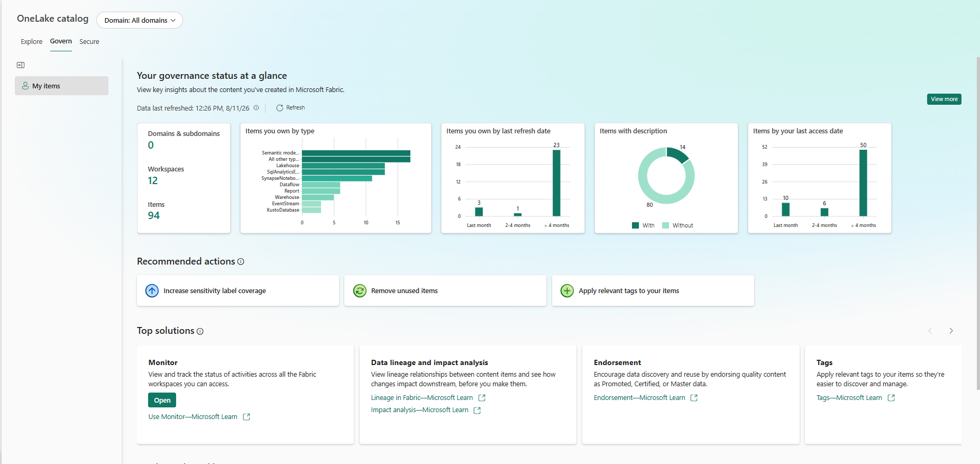This screenshot has height=464, width=980.
Task: Click the OneLake catalog title
Action: 53,19
